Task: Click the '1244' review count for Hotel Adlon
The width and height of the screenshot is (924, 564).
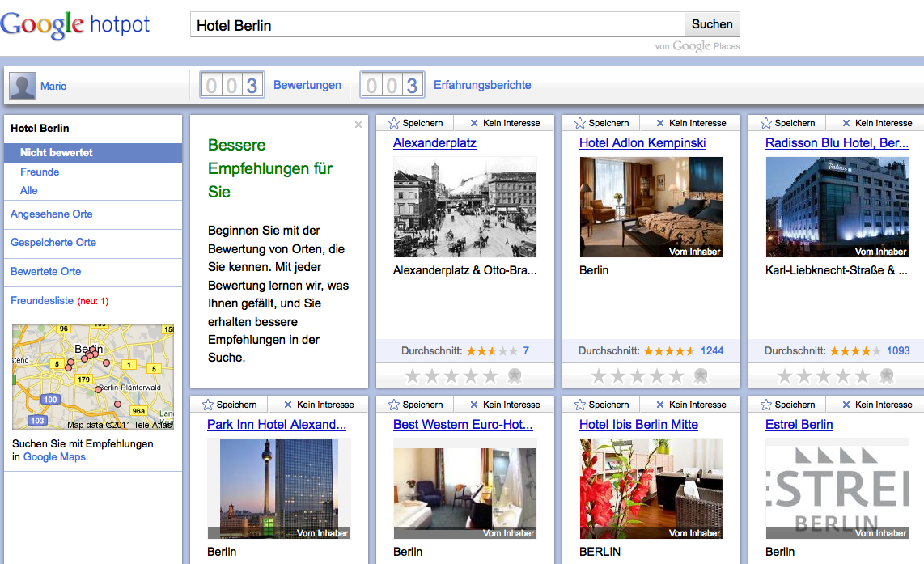Action: 712,351
